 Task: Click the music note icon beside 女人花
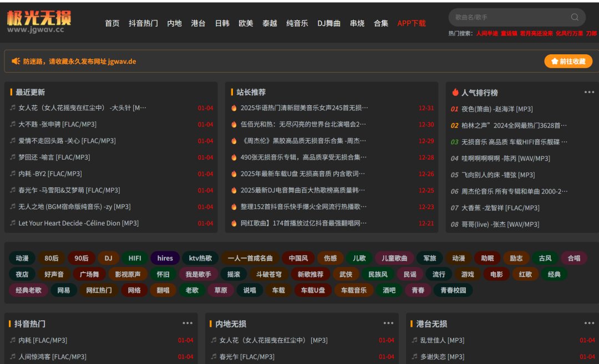[12, 107]
